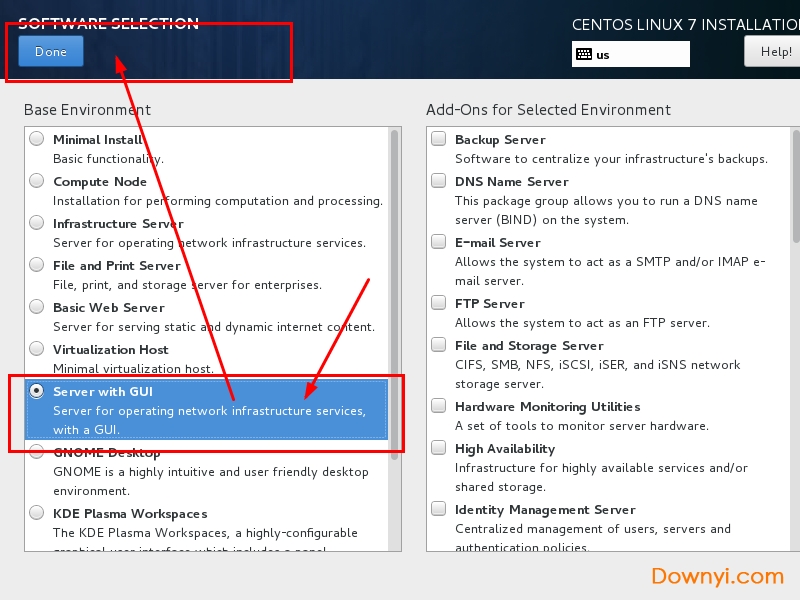Image resolution: width=800 pixels, height=600 pixels.
Task: Enable the E-mail Server checkbox
Action: [439, 242]
